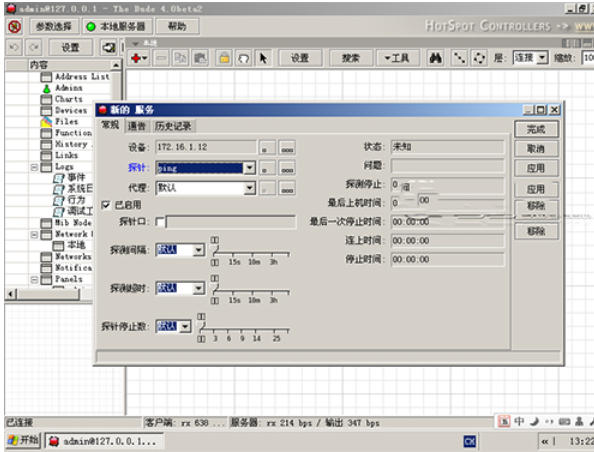
Task: Click the blue CK tray icon
Action: [x=469, y=441]
